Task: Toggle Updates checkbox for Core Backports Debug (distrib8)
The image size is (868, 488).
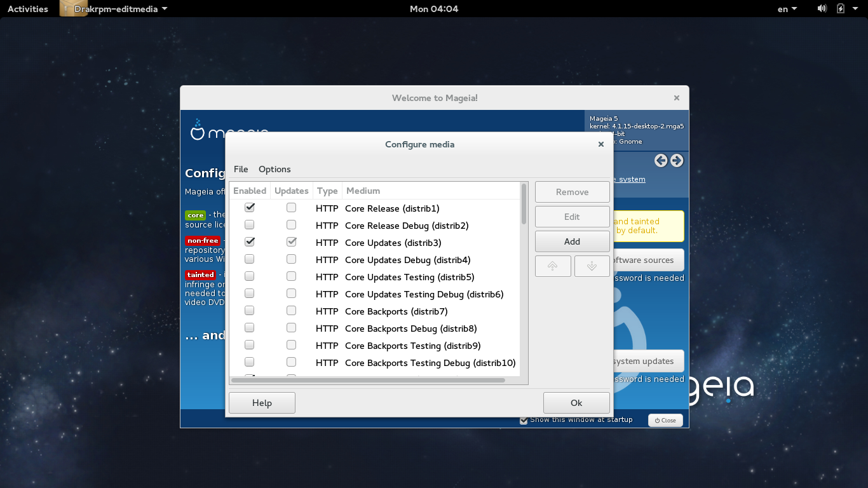Action: point(291,328)
